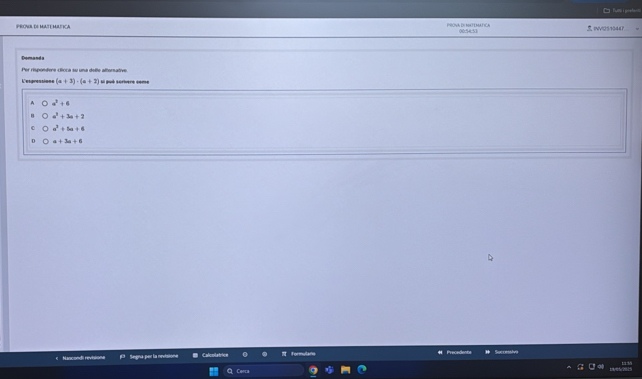This screenshot has height=379, width=642.
Task: Open the Windows Start menu
Action: click(214, 371)
